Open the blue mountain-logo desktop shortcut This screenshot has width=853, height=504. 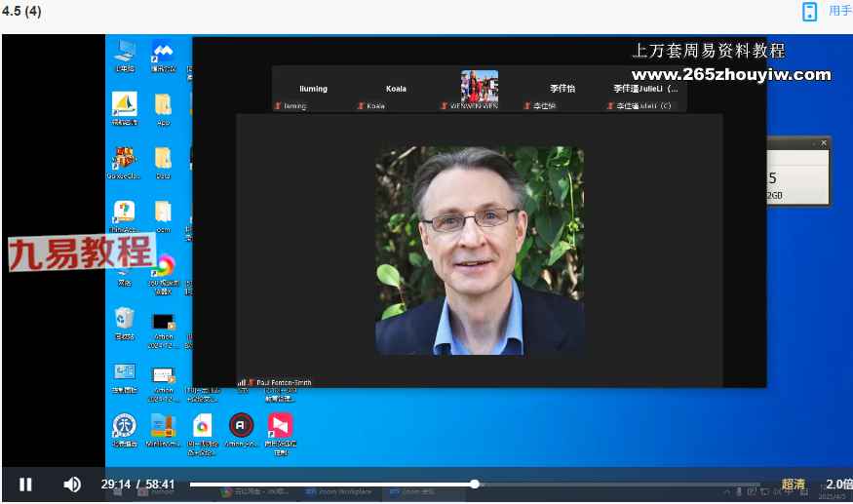click(x=163, y=57)
